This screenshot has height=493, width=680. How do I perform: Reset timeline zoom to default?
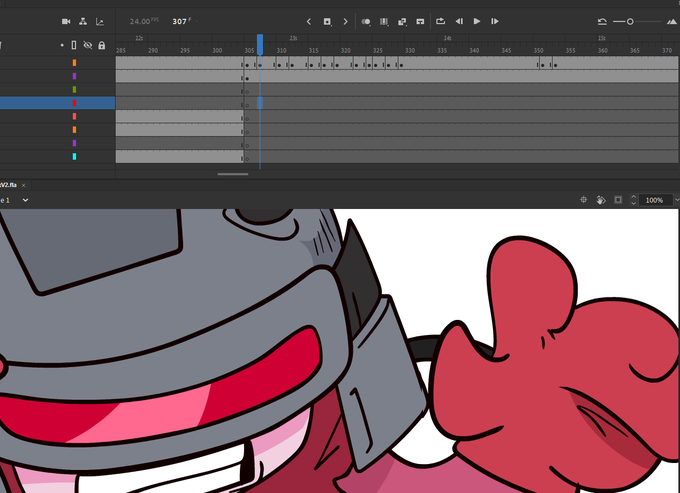pos(602,21)
